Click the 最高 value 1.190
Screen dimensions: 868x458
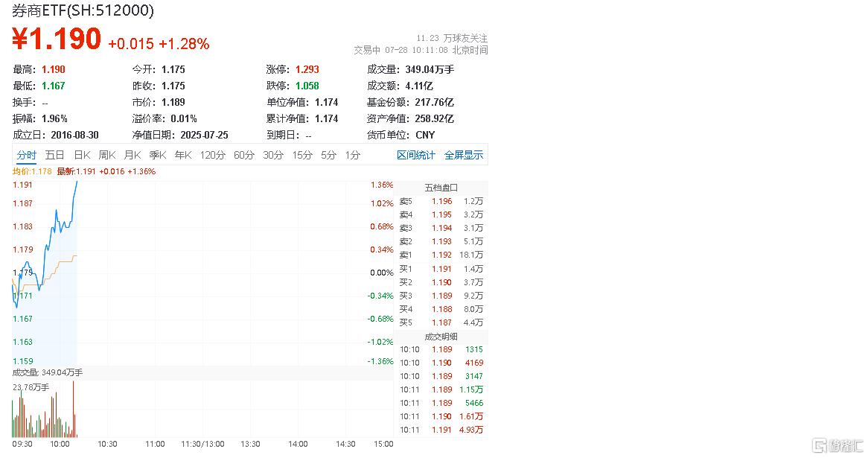pyautogui.click(x=53, y=69)
